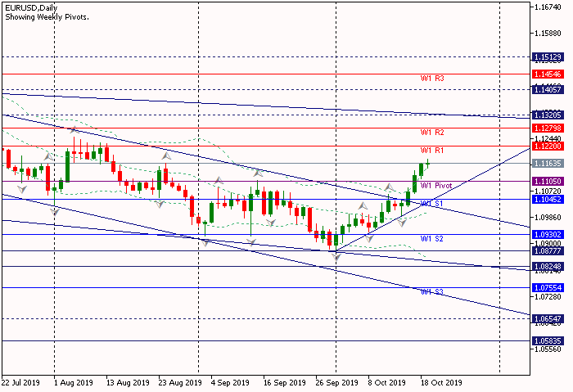Select the 4 Sep 2019 date label

[229, 382]
